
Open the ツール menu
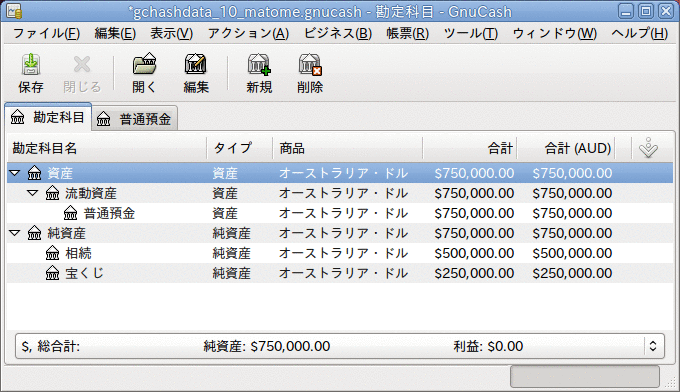tap(471, 34)
